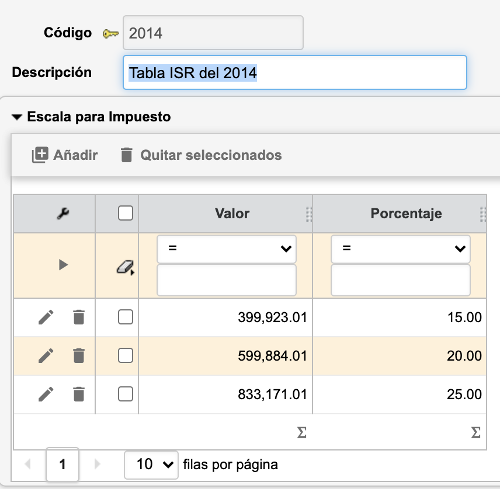Click the value cell 599,884.01

click(x=226, y=356)
